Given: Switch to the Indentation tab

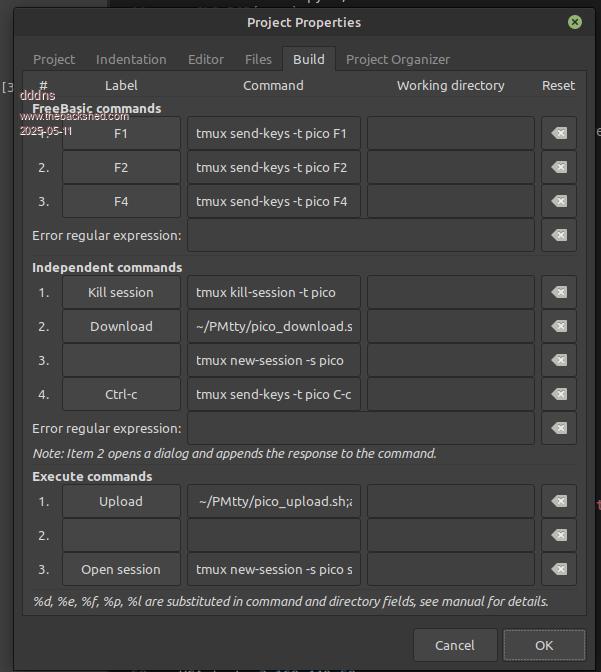Looking at the screenshot, I should (x=131, y=59).
